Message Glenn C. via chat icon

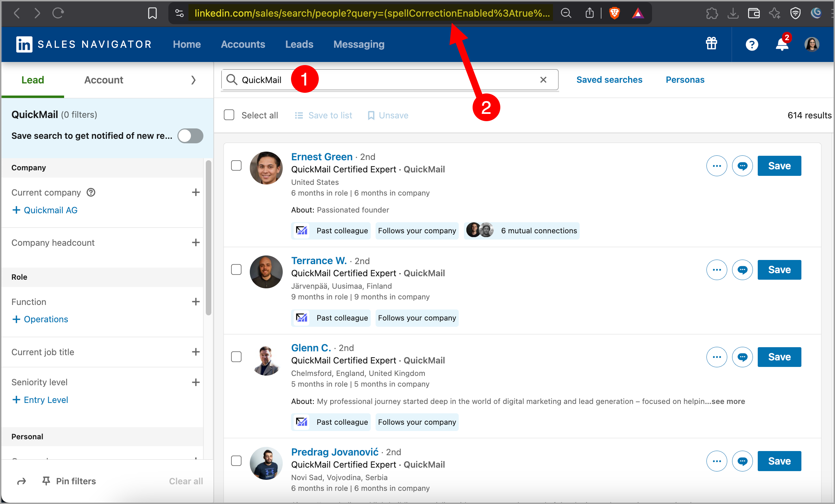(x=742, y=357)
